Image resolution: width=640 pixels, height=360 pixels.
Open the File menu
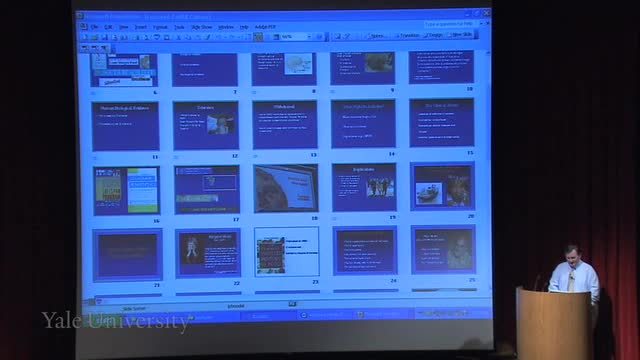95,27
